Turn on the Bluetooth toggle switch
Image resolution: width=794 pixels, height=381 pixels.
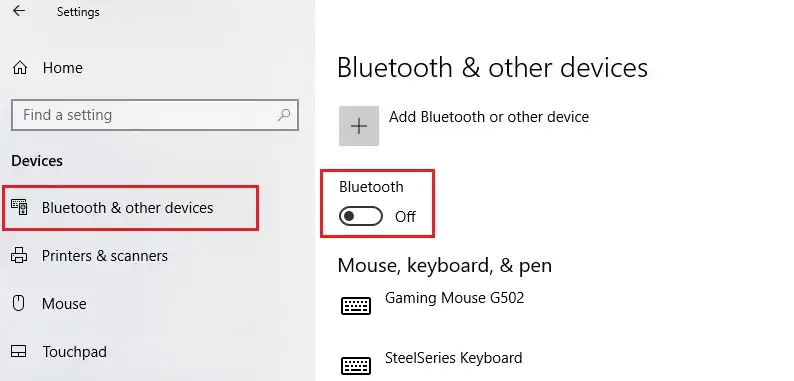(x=361, y=216)
